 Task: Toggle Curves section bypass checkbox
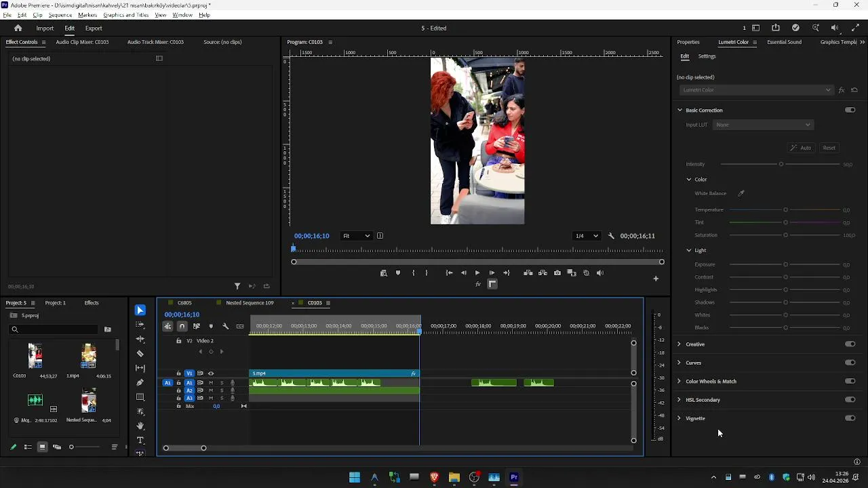[850, 363]
